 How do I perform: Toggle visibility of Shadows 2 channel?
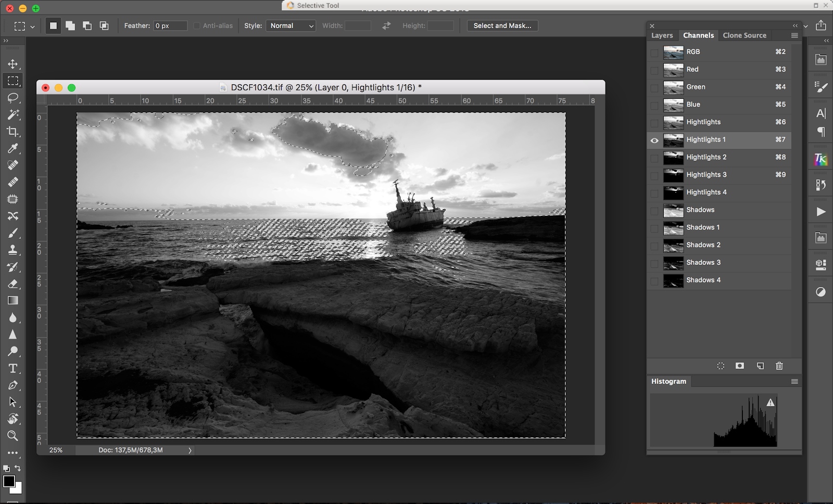pyautogui.click(x=654, y=245)
